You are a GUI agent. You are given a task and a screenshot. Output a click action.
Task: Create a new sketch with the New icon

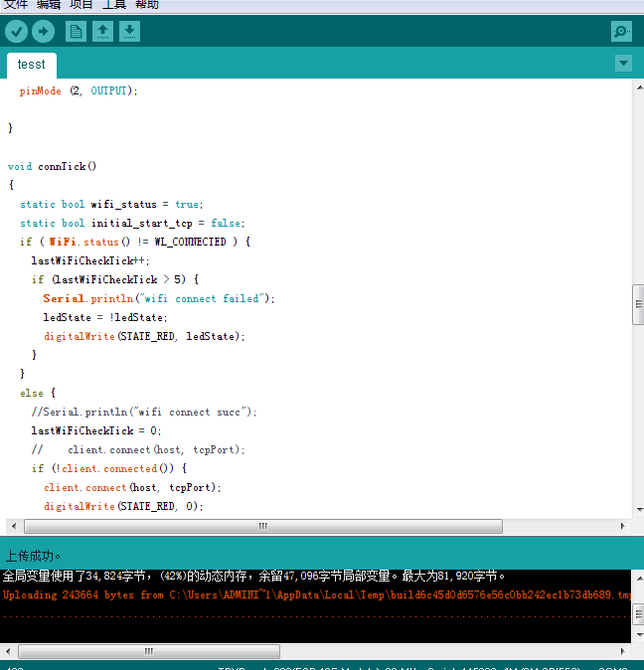[x=76, y=31]
